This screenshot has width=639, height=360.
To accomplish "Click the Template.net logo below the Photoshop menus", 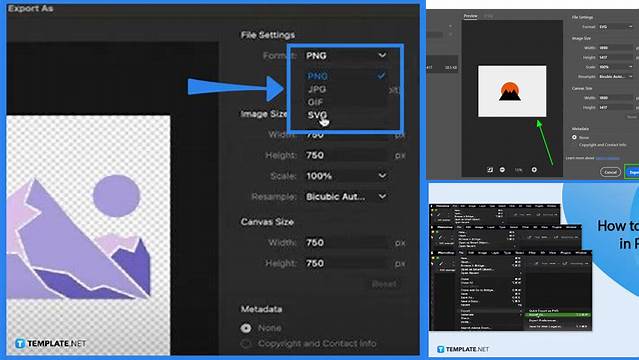I will (463, 349).
